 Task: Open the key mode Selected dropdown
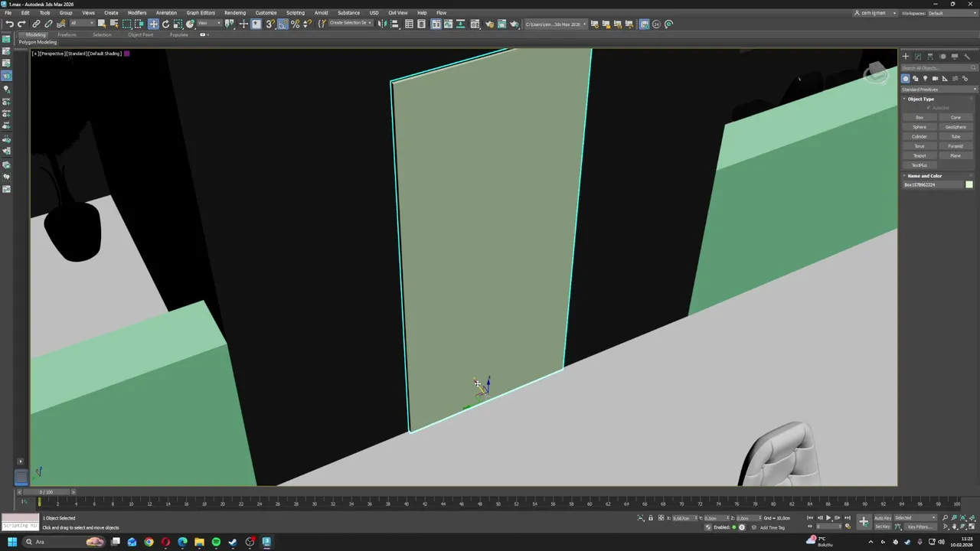tap(915, 518)
